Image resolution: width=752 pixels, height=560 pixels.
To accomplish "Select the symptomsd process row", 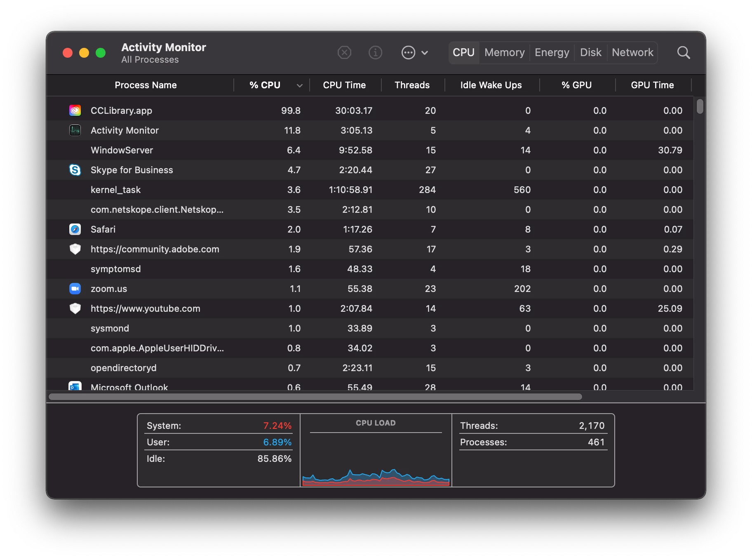I will click(x=370, y=269).
